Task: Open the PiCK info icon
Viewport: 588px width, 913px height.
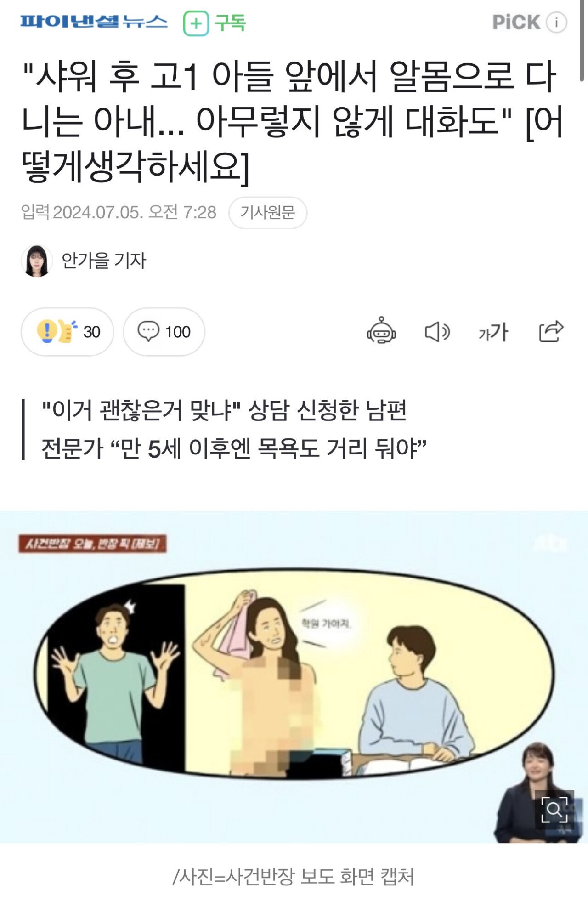Action: [x=556, y=22]
